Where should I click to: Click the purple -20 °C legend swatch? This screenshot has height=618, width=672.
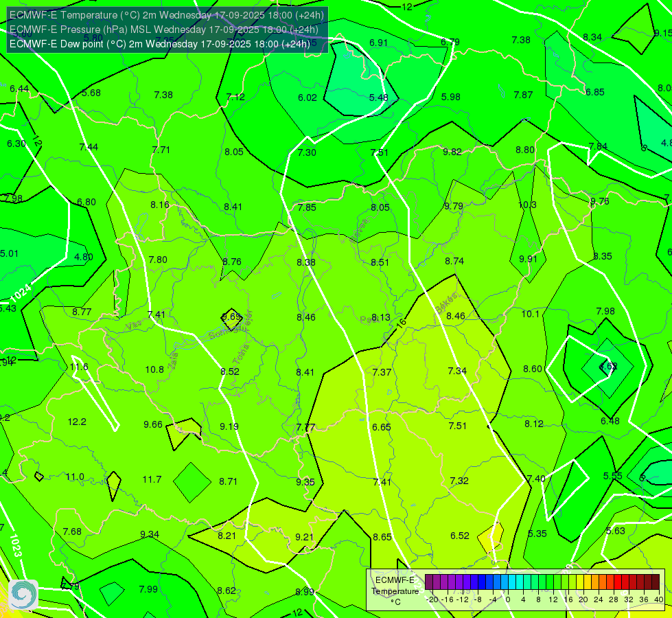(x=428, y=582)
